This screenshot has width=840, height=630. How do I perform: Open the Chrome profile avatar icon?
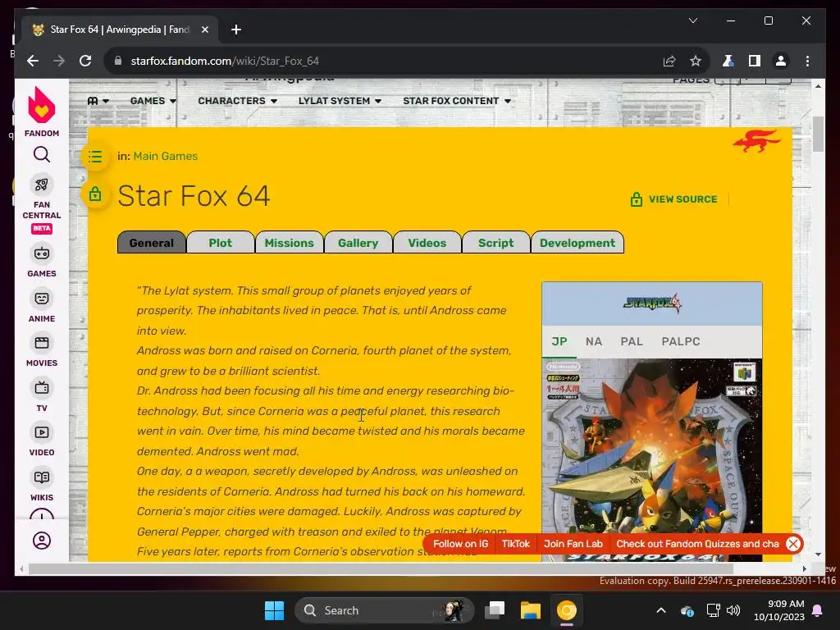[781, 61]
